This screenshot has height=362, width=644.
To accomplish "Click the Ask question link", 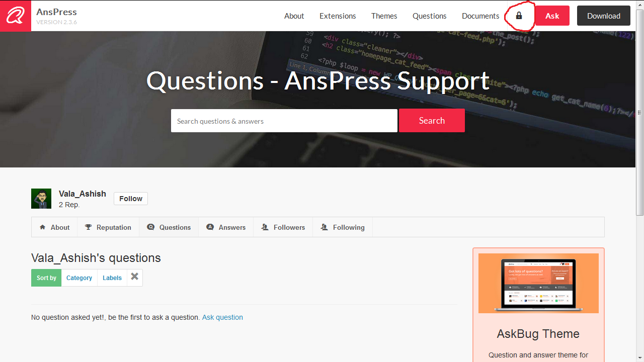I will point(222,317).
